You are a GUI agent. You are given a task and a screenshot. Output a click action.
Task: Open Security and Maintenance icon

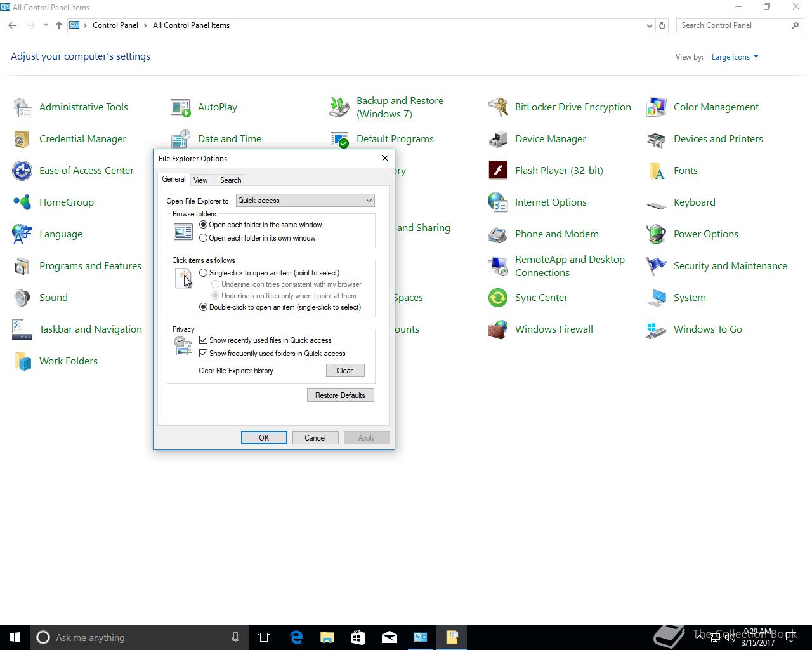pyautogui.click(x=657, y=266)
